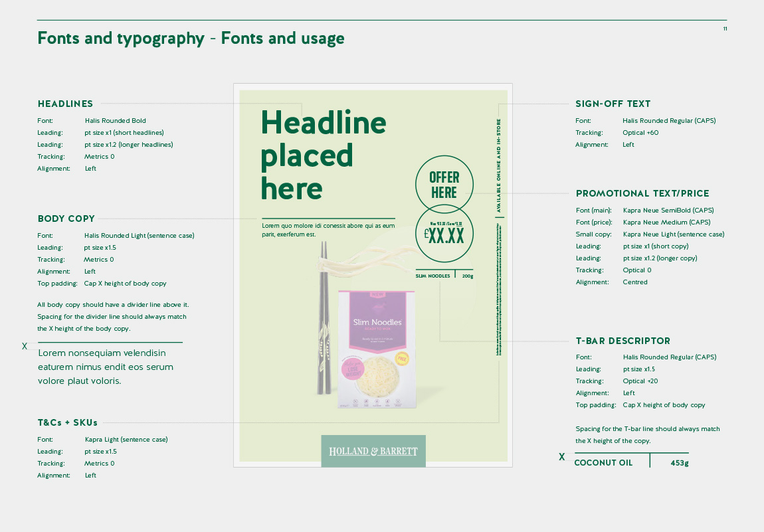Click the vertical 'Available online and in-store' text
Viewport: 764px width, 532px height.
click(x=499, y=165)
